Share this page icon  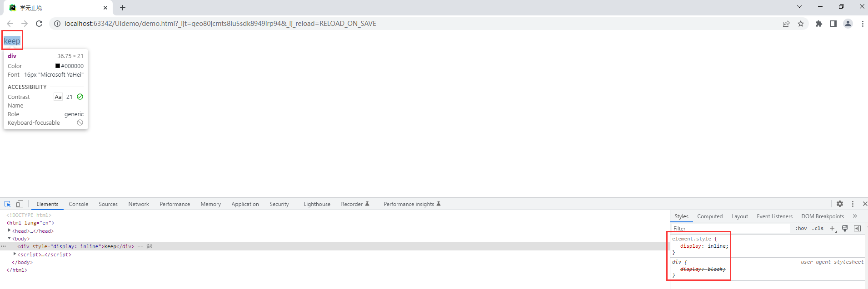click(786, 24)
